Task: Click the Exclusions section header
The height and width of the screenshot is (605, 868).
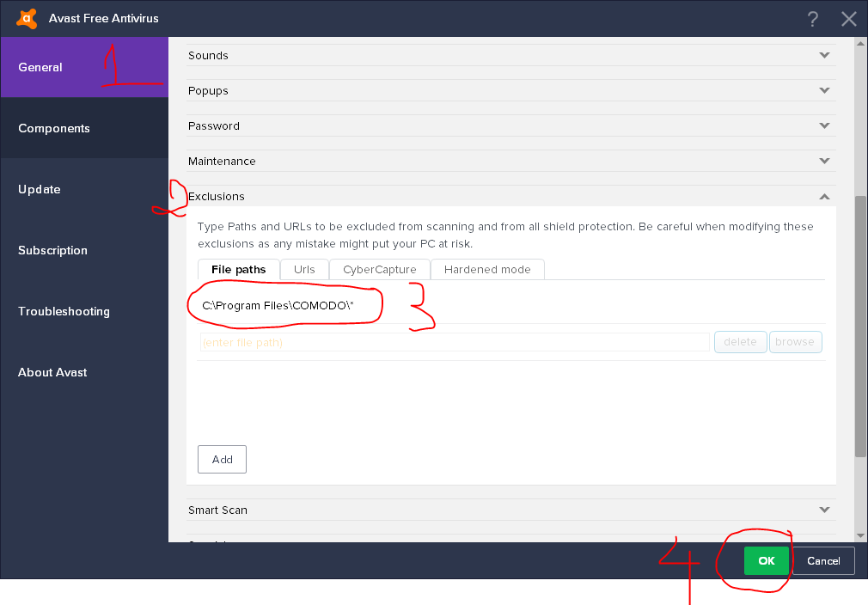Action: (x=511, y=197)
